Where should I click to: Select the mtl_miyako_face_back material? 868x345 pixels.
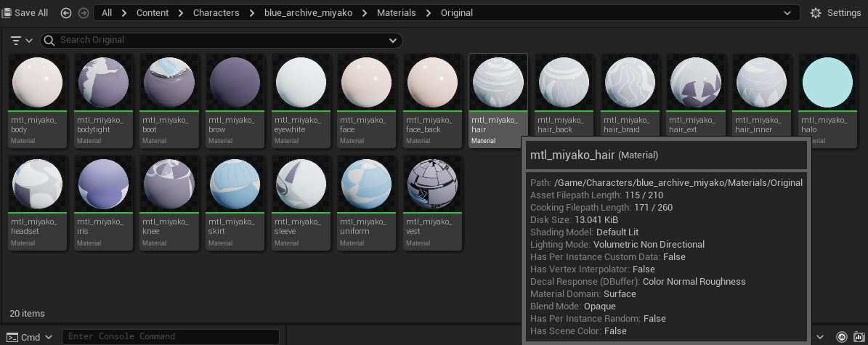pyautogui.click(x=431, y=101)
